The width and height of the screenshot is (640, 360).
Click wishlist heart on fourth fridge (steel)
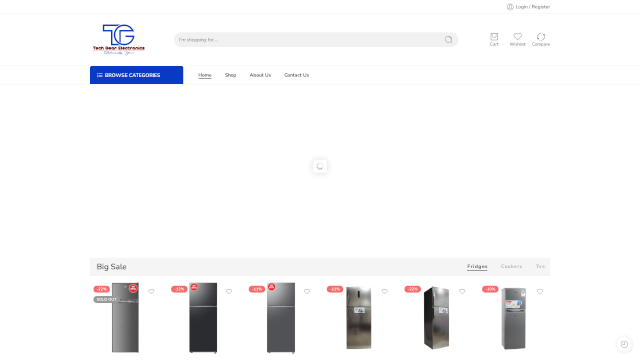pos(384,291)
